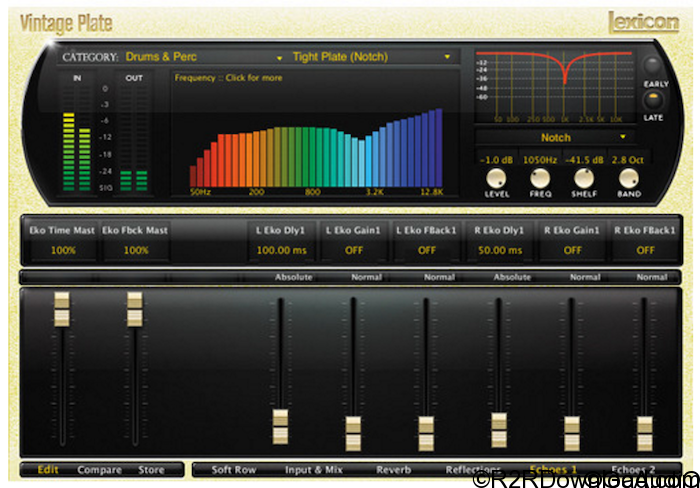The height and width of the screenshot is (488, 700).
Task: Click the BAND knob
Action: [x=629, y=179]
